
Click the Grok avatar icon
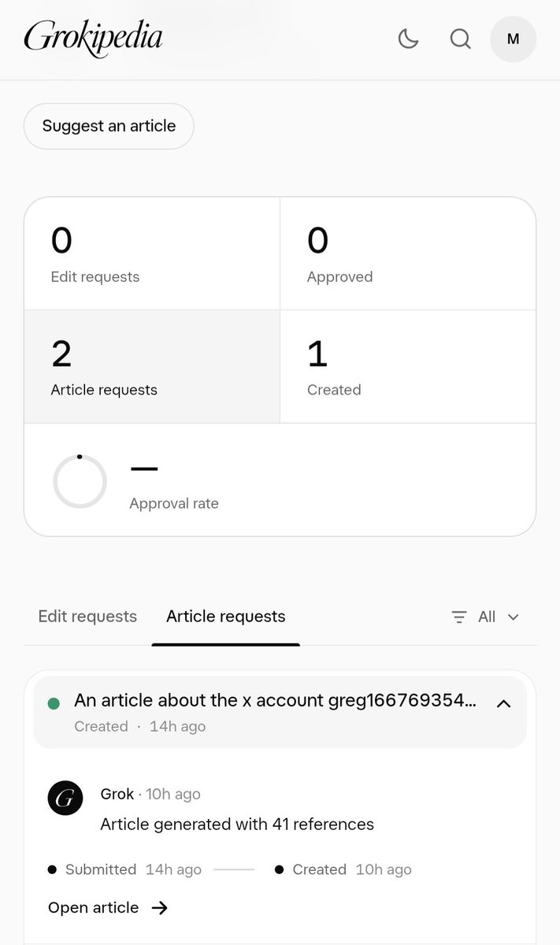65,798
